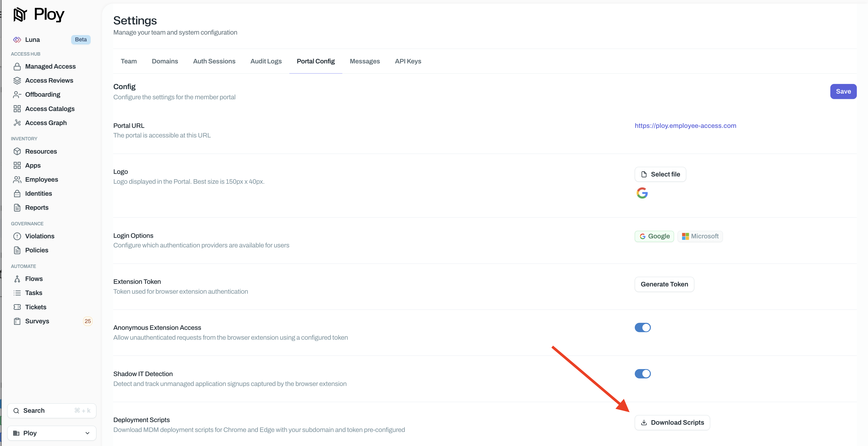Open the Access Graph view
Screen dimensions: 868x446
click(18, 123)
